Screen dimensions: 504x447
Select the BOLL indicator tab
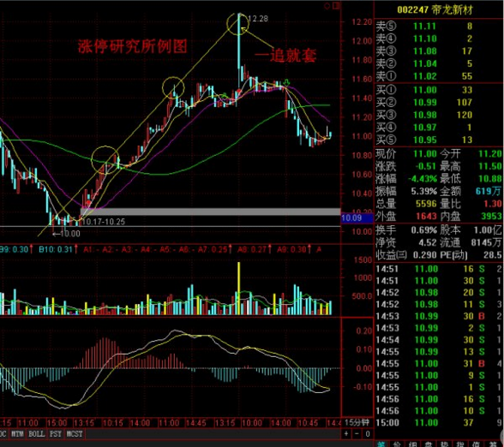(x=36, y=434)
